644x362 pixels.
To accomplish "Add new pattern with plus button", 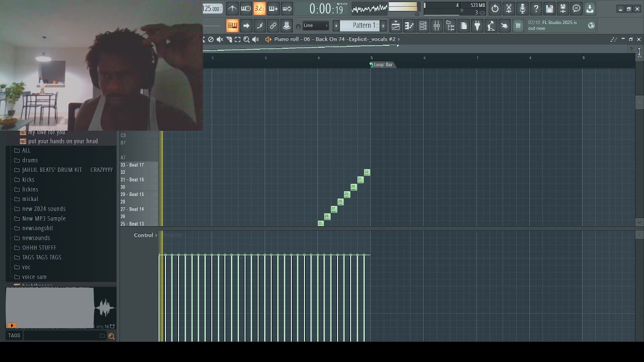I will coord(383,26).
